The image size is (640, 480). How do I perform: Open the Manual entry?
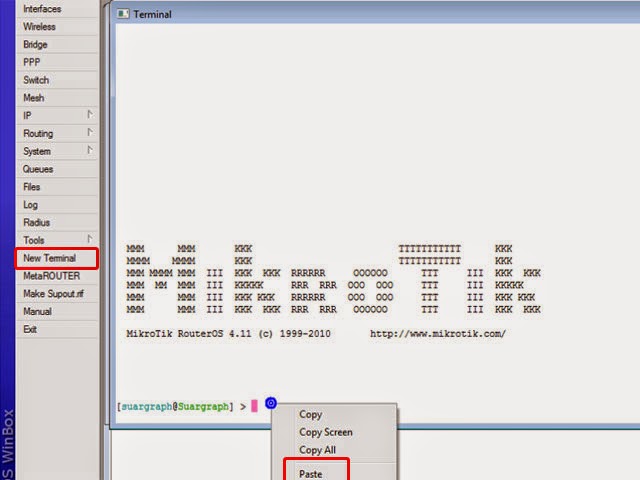(x=57, y=311)
